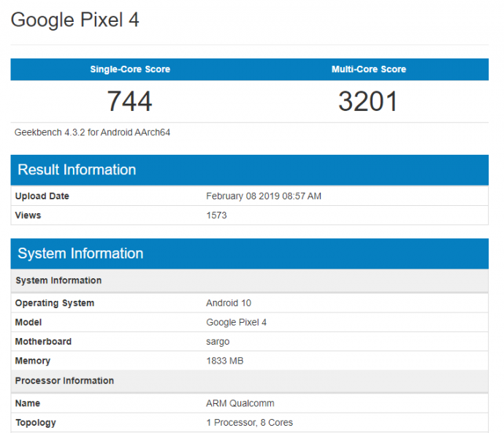This screenshot has height=433, width=504.
Task: Click the Model label
Action: 28,322
